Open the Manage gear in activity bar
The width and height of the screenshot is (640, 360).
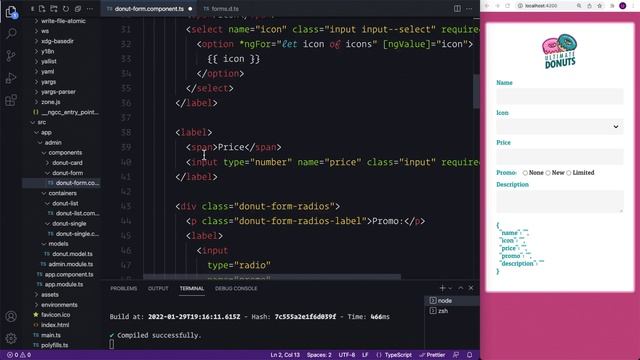pos(11,338)
